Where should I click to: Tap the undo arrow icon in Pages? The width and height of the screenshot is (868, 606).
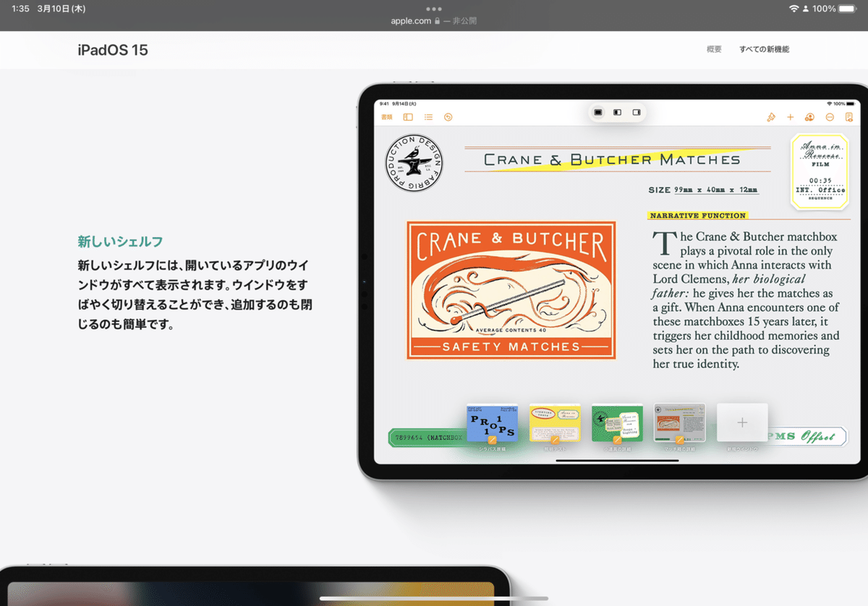tap(448, 117)
